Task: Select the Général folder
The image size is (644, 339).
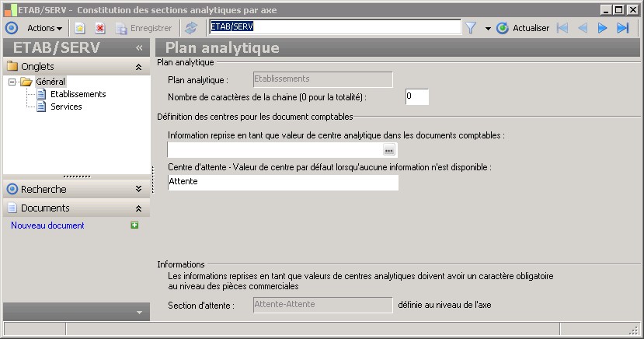Action: pos(50,82)
